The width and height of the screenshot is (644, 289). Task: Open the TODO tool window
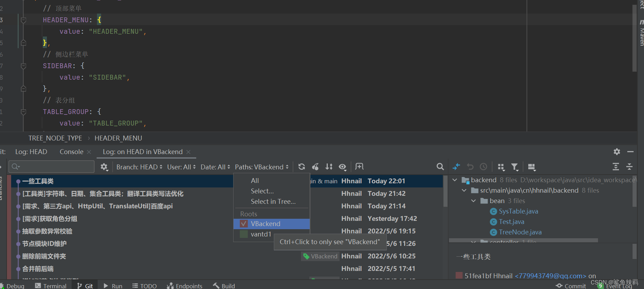pyautogui.click(x=145, y=286)
